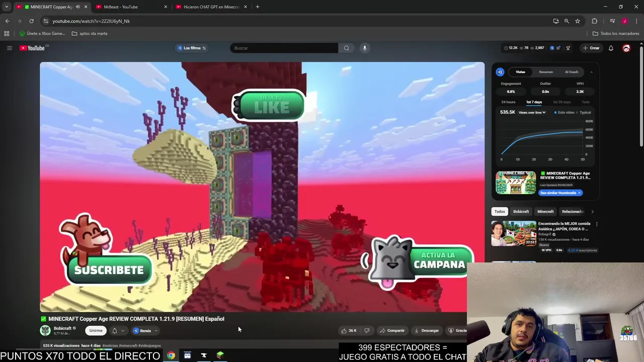
Task: Open the account avatar menu
Action: pos(626,48)
